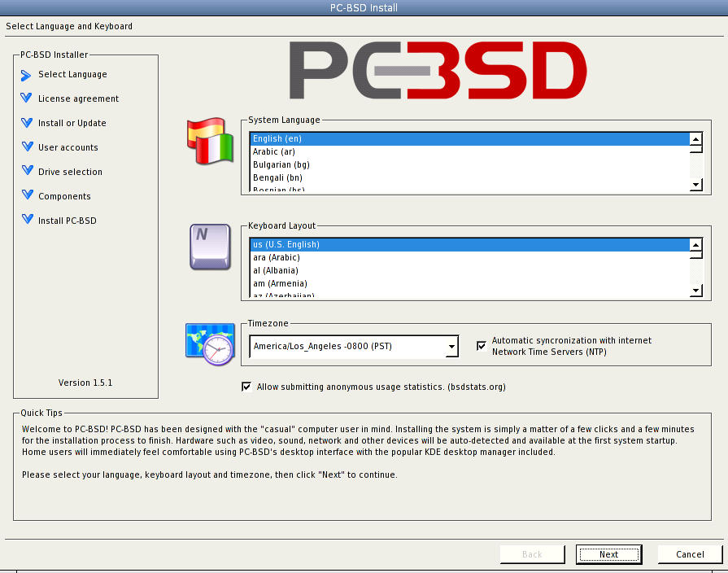The width and height of the screenshot is (728, 573).
Task: Click the down scroll arrow of the language list
Action: pos(695,186)
